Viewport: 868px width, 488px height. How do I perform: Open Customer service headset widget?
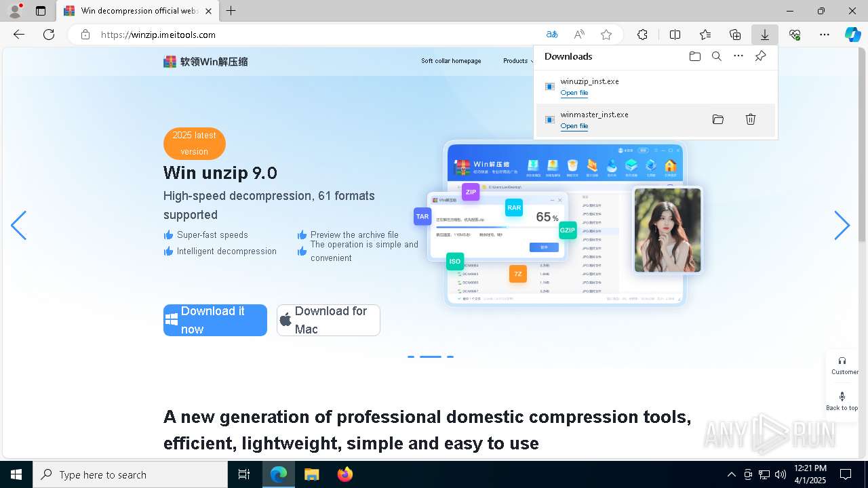point(842,366)
